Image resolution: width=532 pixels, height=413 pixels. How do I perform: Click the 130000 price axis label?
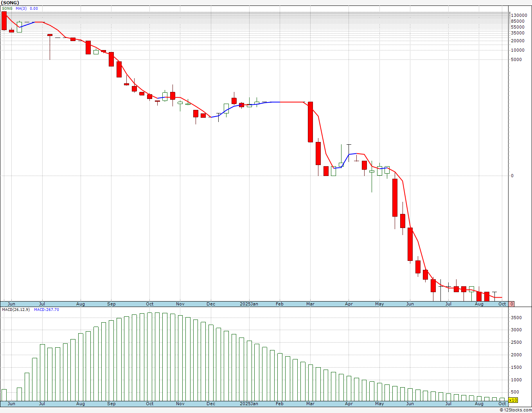[519, 15]
